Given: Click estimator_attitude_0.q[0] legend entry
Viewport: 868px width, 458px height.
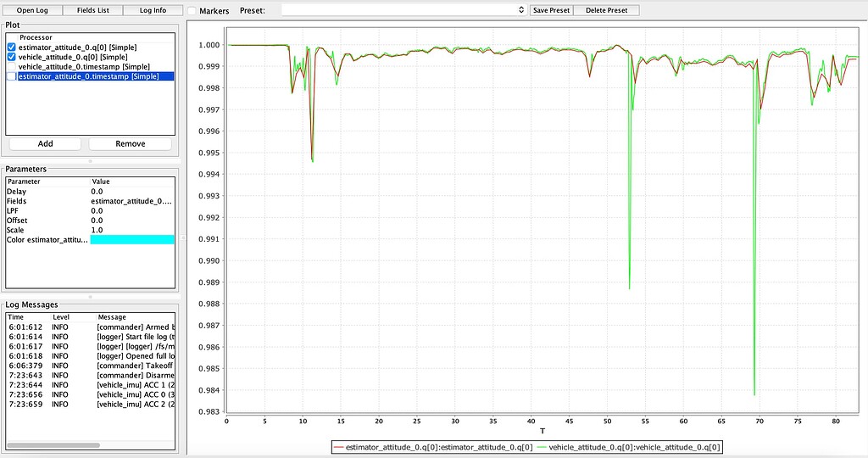Looking at the screenshot, I should 433,448.
